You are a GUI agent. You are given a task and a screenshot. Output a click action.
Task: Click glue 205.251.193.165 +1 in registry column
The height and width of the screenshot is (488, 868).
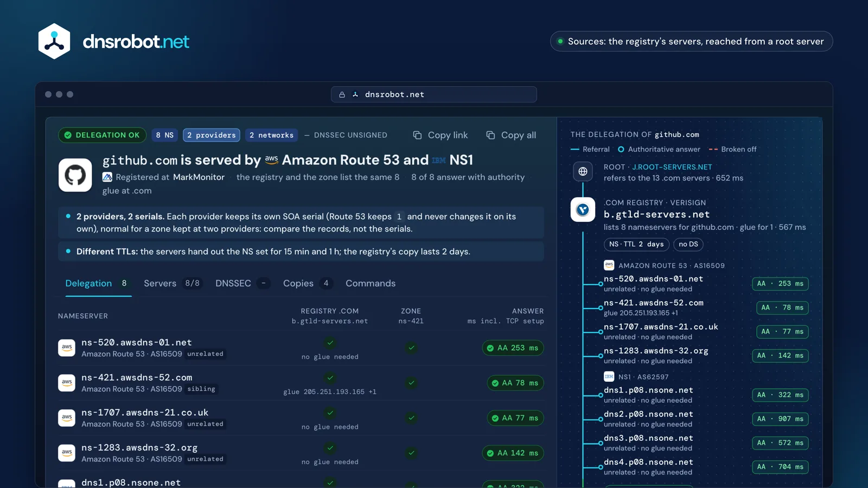coord(330,391)
